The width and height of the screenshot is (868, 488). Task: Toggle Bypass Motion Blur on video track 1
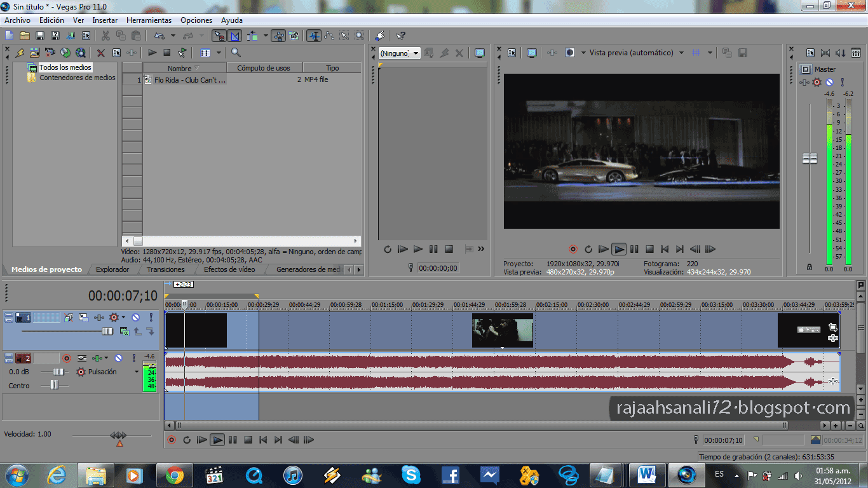69,317
